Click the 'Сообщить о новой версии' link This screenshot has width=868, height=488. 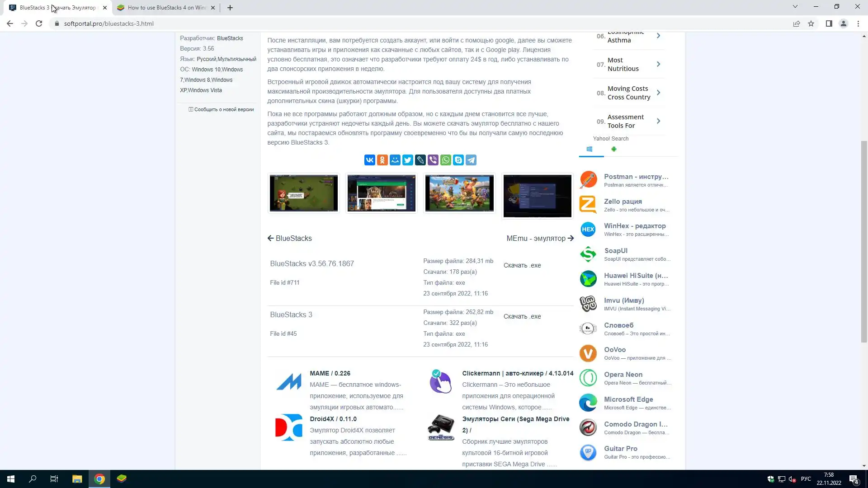[223, 109]
